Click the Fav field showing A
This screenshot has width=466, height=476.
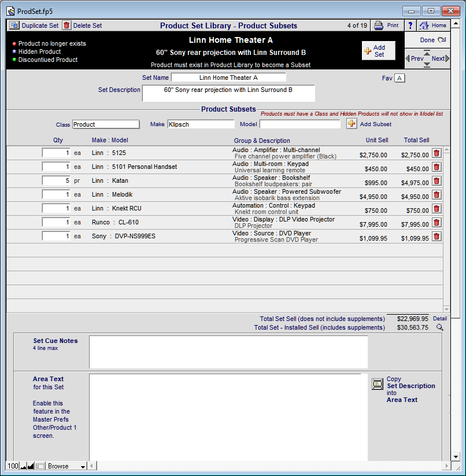400,78
